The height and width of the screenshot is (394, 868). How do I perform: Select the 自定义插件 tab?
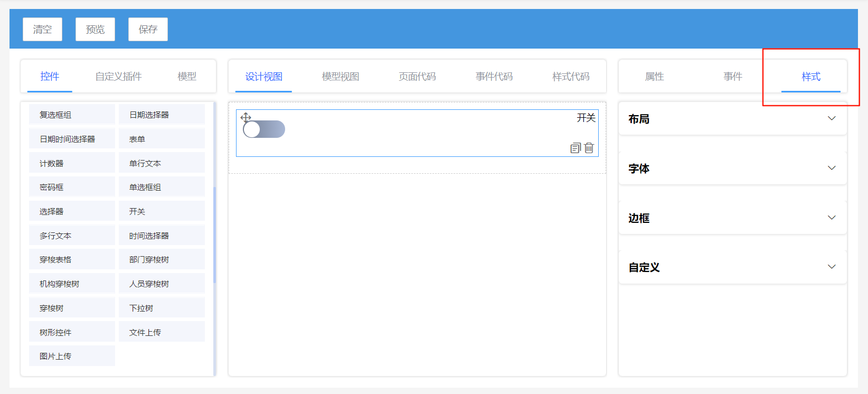coord(118,77)
